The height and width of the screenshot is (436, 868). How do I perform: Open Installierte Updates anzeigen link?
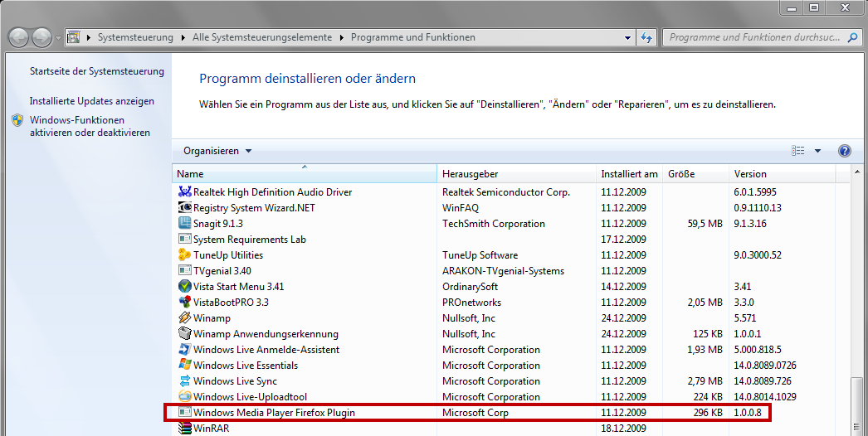[x=92, y=101]
